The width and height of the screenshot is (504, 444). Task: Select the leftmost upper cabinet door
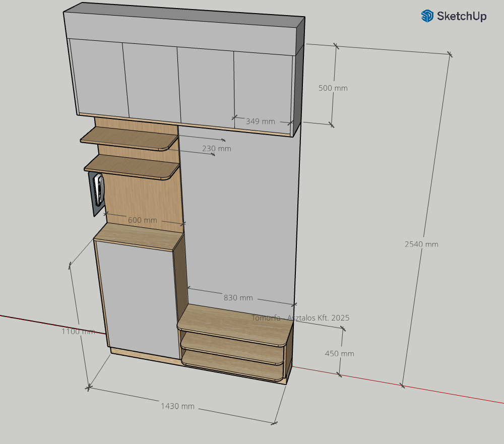pos(98,78)
